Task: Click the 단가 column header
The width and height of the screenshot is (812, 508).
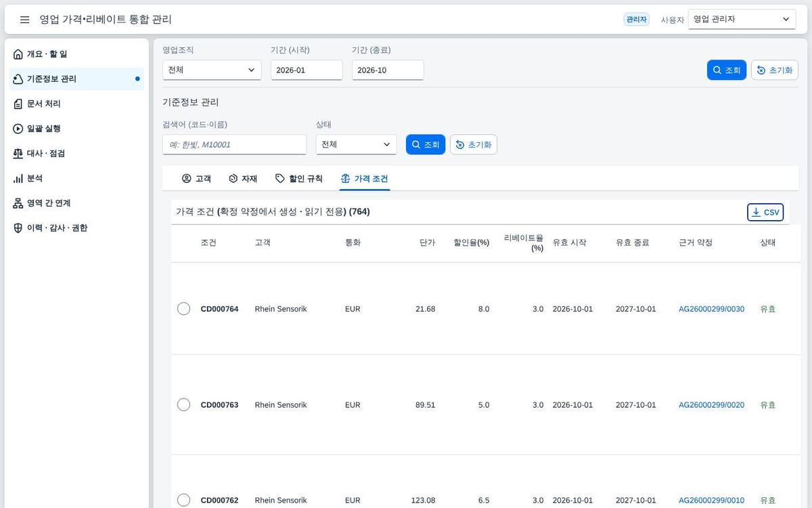Action: [428, 242]
